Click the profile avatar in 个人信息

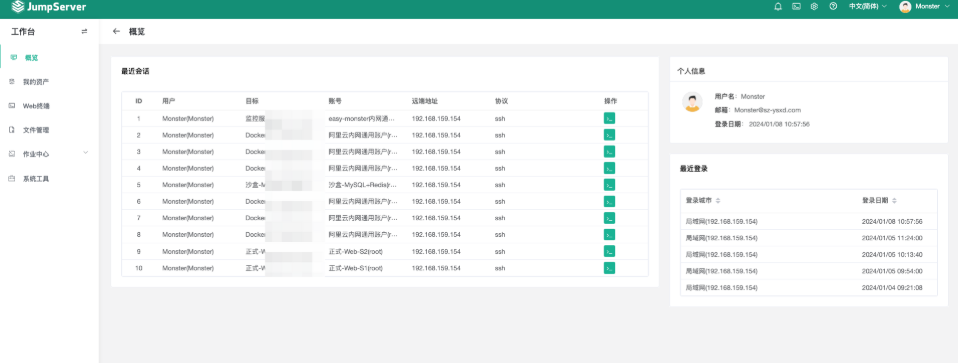pyautogui.click(x=692, y=102)
